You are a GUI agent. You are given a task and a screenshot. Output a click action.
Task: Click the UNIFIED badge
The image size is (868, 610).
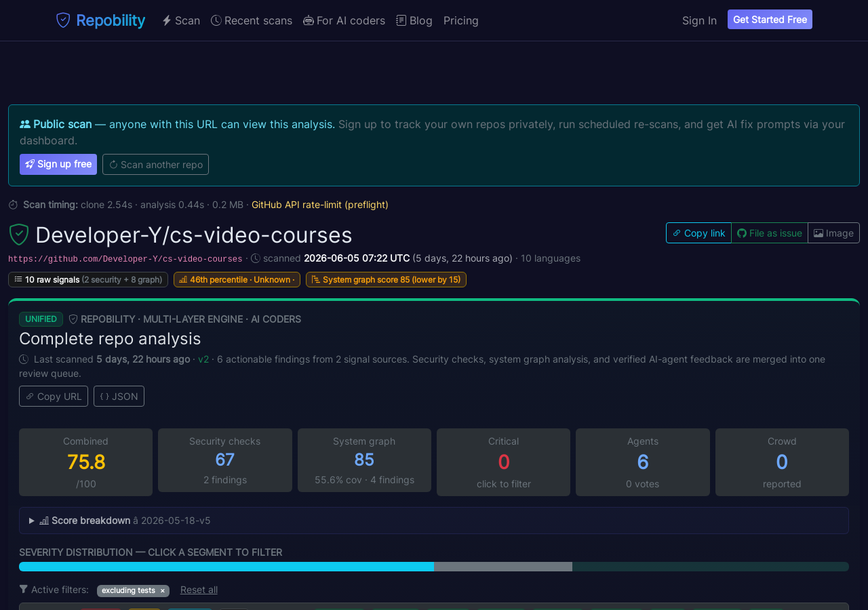point(41,319)
